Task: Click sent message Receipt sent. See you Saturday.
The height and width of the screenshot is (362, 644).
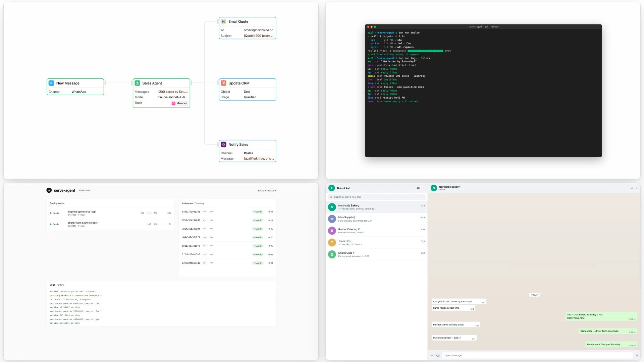Action: 611,345
